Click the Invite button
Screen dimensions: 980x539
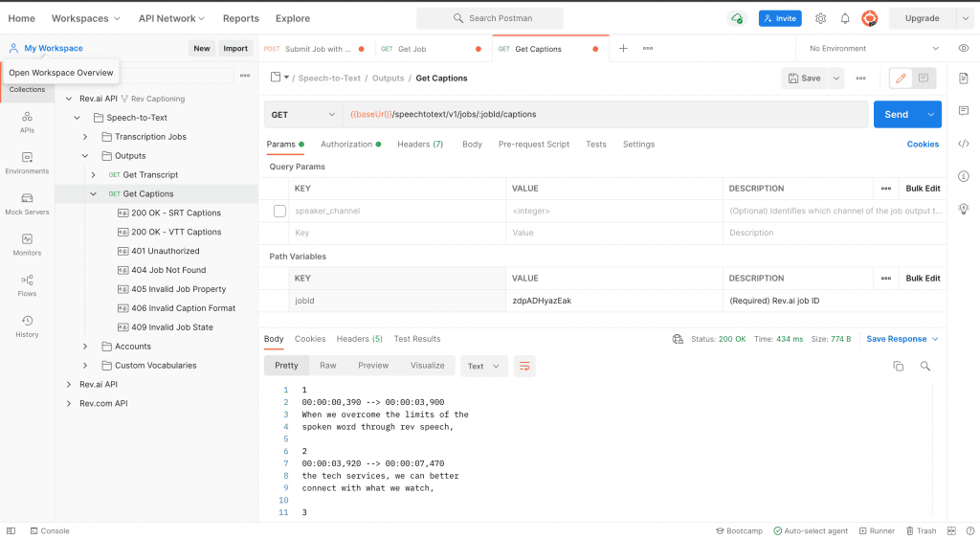pos(780,18)
